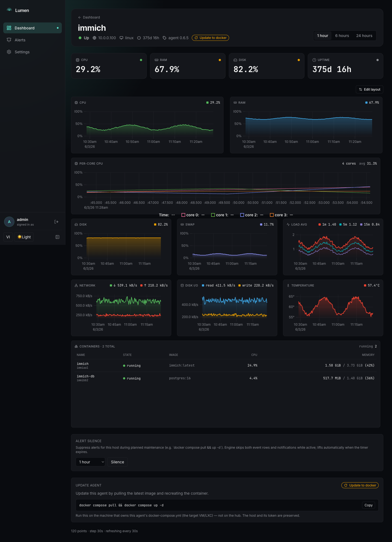Click the Temperature thermometer icon
Screen dimensions: 392x542
tap(288, 285)
